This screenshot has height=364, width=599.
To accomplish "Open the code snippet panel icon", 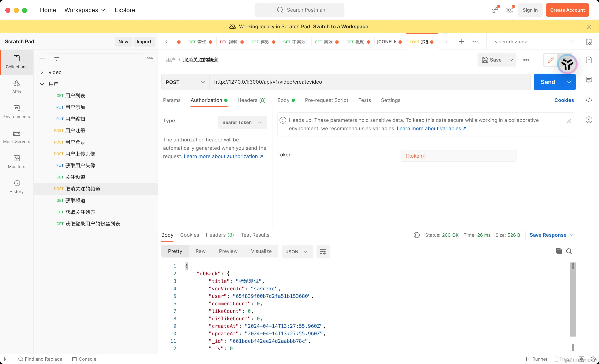I will coord(589,100).
